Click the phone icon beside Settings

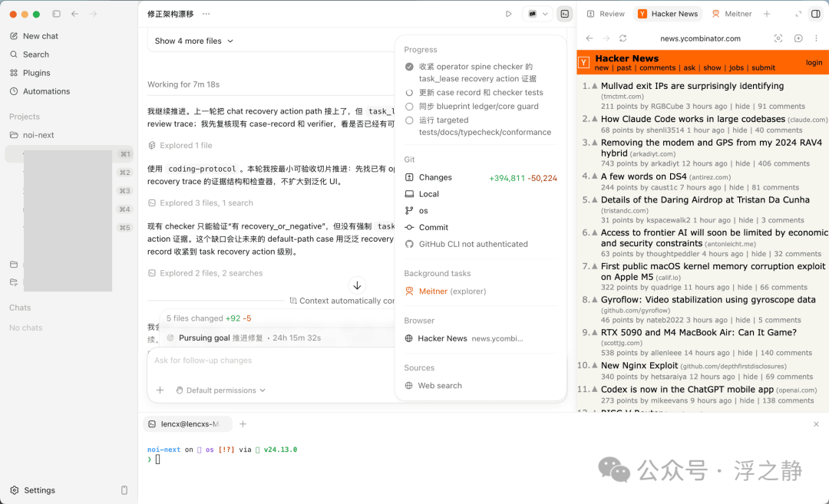(124, 490)
